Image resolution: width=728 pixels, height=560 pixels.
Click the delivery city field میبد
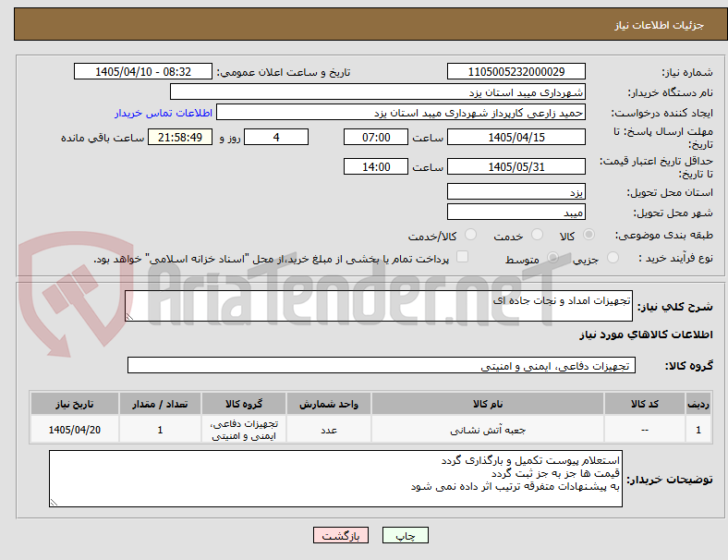[516, 213]
